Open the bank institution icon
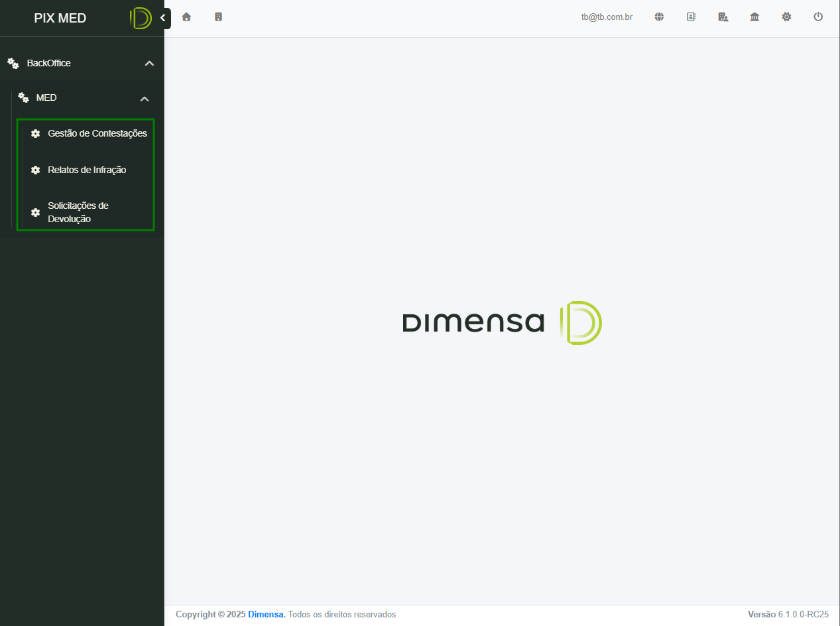This screenshot has height=626, width=840. (x=754, y=17)
